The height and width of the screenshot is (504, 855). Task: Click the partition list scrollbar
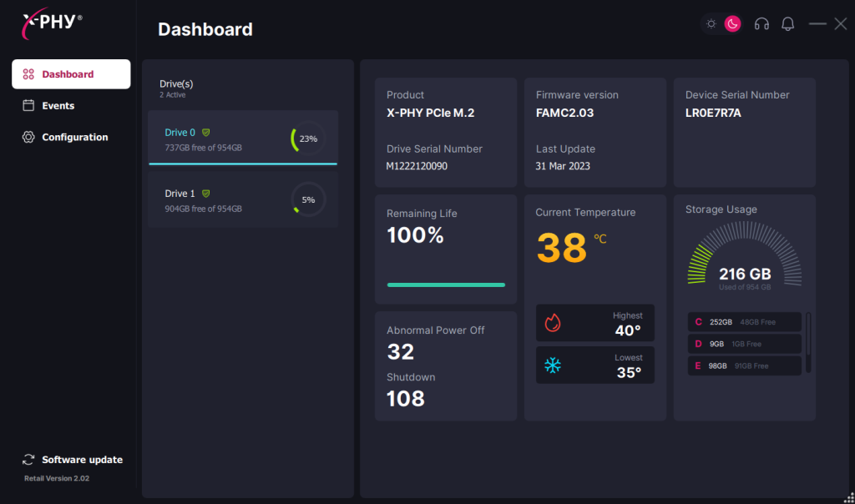click(x=807, y=342)
